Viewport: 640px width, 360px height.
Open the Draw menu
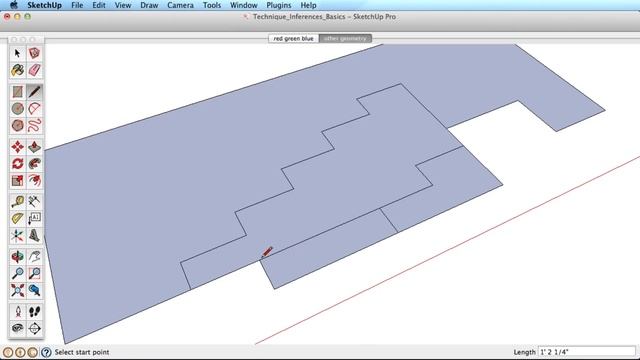coord(149,5)
